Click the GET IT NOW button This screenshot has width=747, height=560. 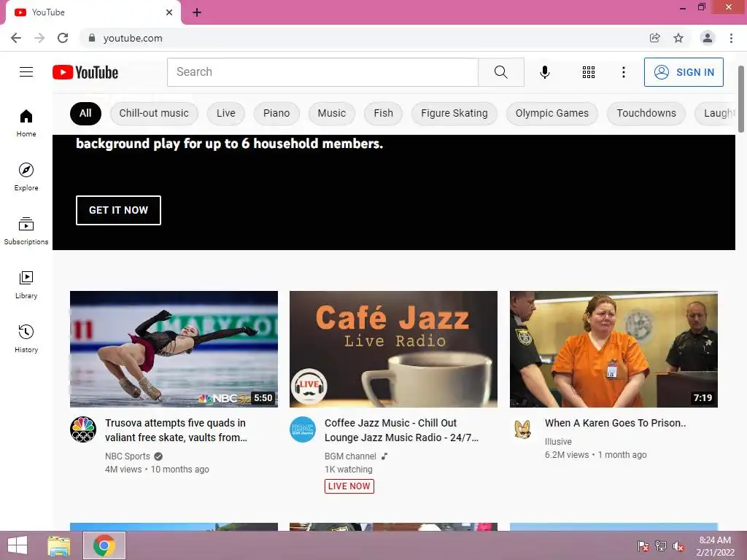pyautogui.click(x=119, y=210)
